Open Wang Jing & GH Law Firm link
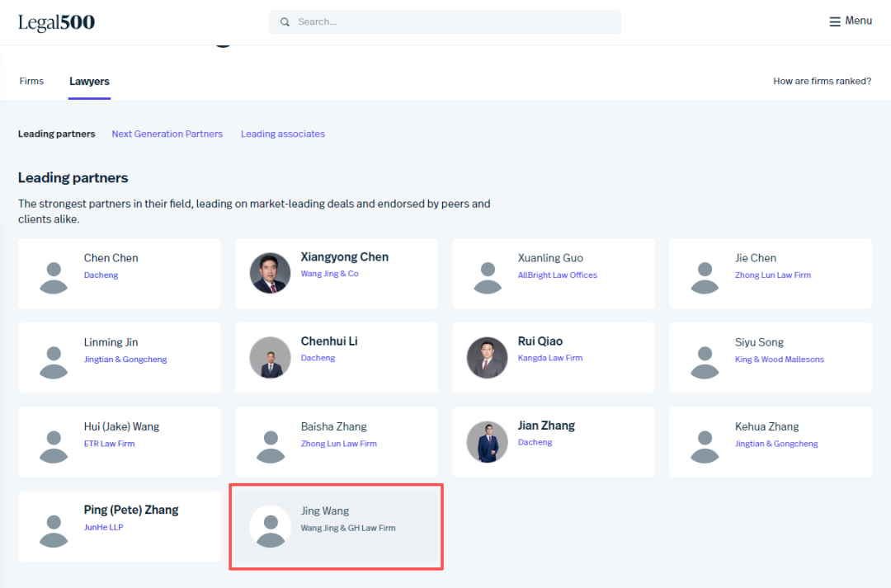The width and height of the screenshot is (891, 588). pos(348,529)
